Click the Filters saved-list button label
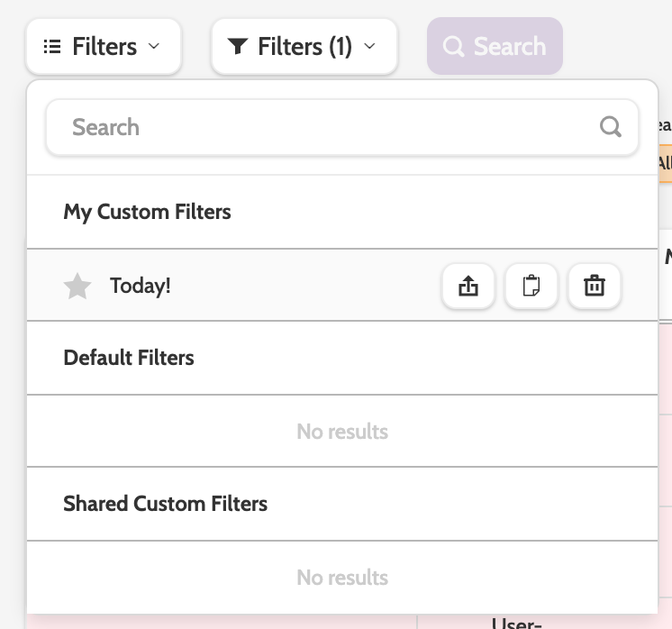 [x=104, y=46]
